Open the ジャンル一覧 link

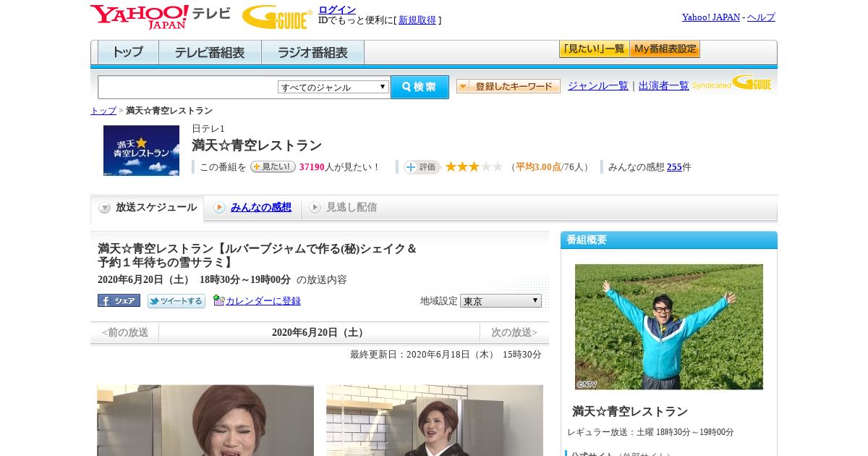(598, 86)
